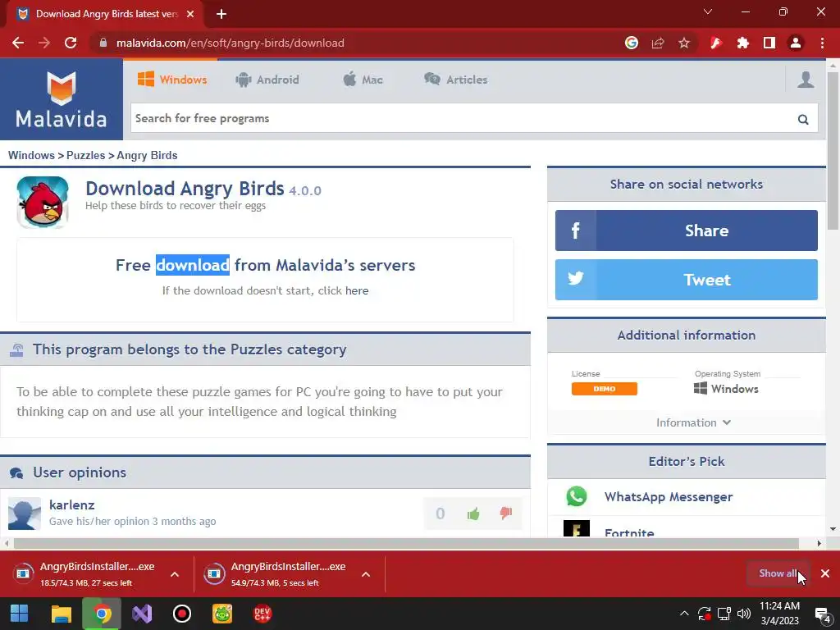This screenshot has height=630, width=840.
Task: Reload the current page
Action: point(71,43)
